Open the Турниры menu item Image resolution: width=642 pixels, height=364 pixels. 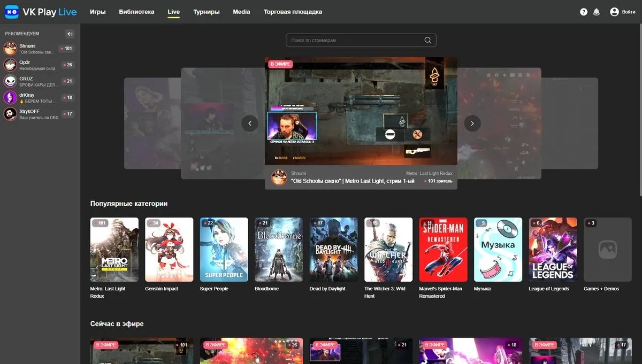pos(207,12)
